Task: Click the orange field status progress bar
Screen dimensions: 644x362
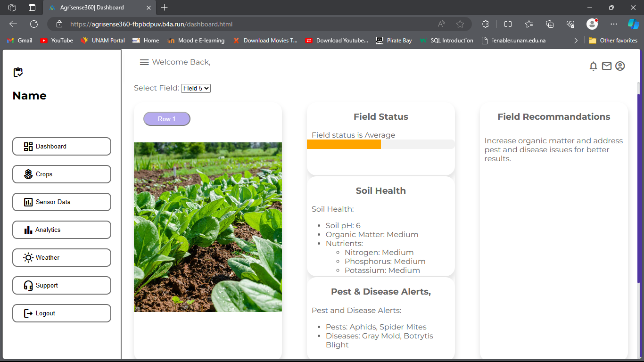Action: point(344,144)
